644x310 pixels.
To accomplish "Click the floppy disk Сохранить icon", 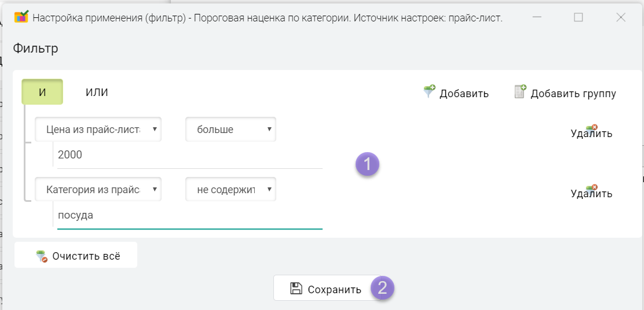I will tap(296, 289).
